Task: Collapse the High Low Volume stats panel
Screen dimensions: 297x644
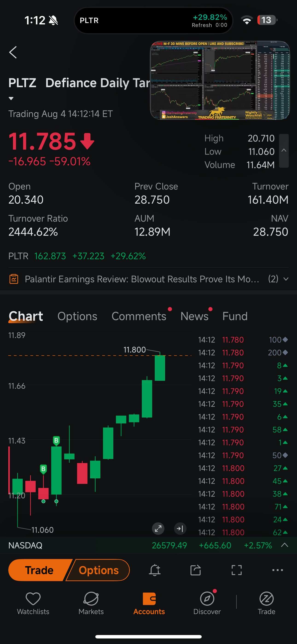Action: pos(284,151)
